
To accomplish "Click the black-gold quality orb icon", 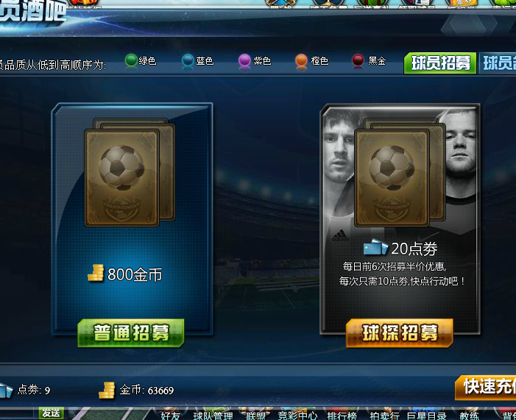I will [358, 61].
